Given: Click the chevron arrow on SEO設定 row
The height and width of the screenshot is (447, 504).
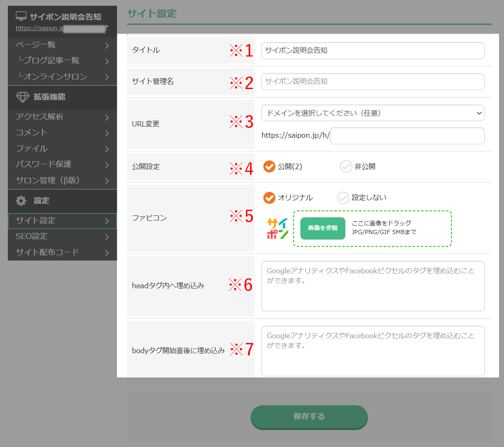Looking at the screenshot, I should click(107, 237).
